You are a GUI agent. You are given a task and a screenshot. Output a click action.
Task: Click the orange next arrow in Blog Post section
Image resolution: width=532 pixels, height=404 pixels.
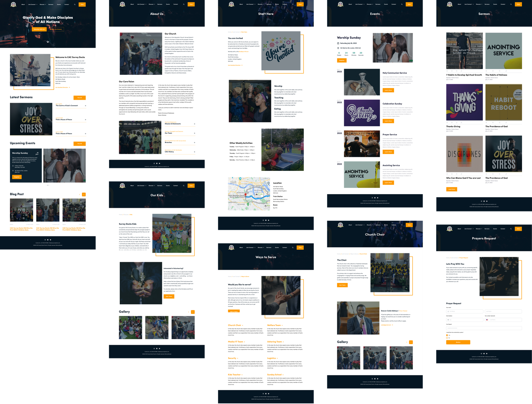[84, 194]
